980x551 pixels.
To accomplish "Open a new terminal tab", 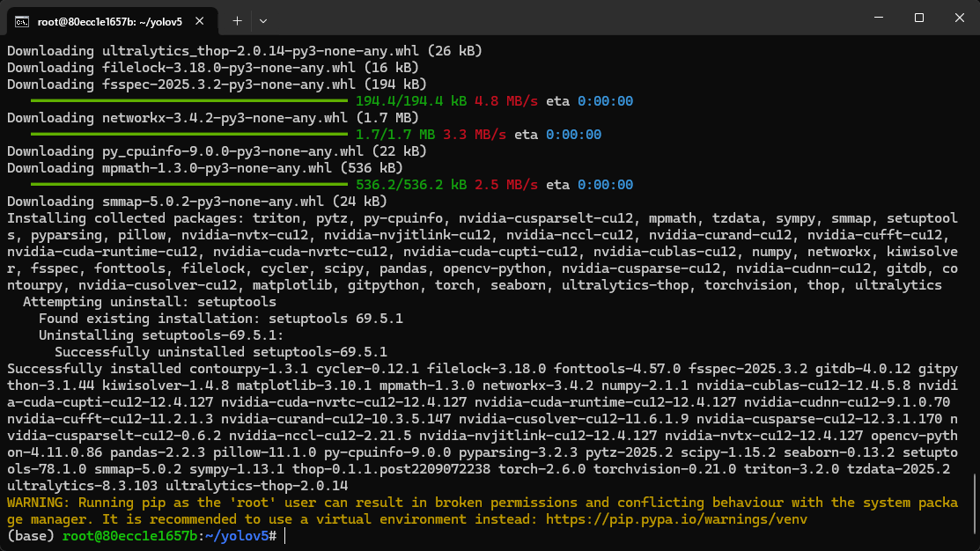I will tap(237, 21).
